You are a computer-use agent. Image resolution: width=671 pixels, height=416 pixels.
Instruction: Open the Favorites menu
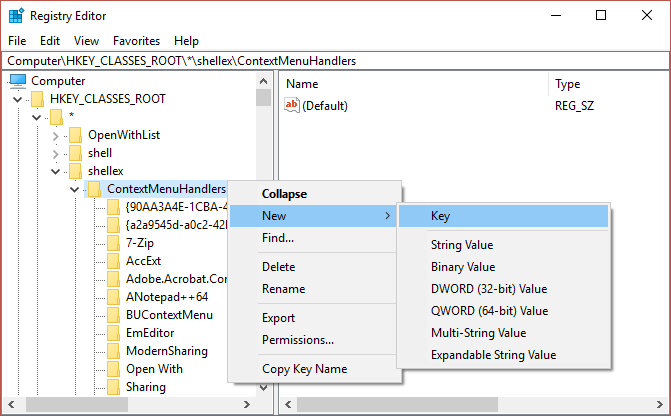136,41
